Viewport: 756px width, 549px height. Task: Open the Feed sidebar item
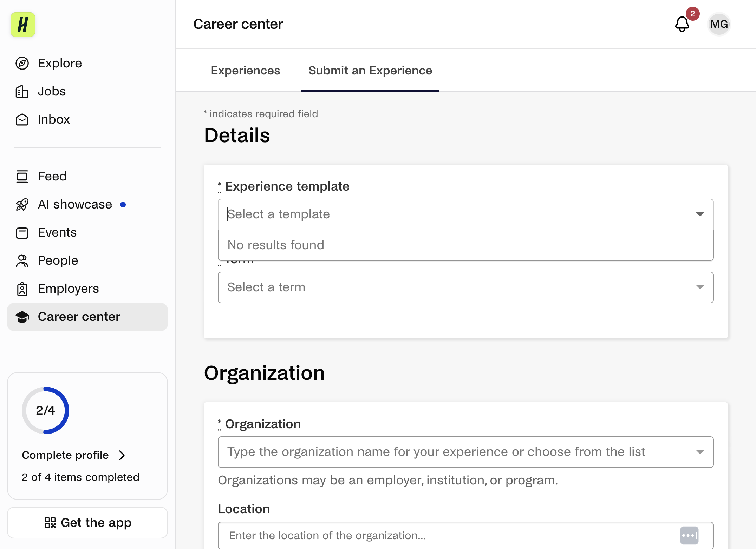coord(87,176)
